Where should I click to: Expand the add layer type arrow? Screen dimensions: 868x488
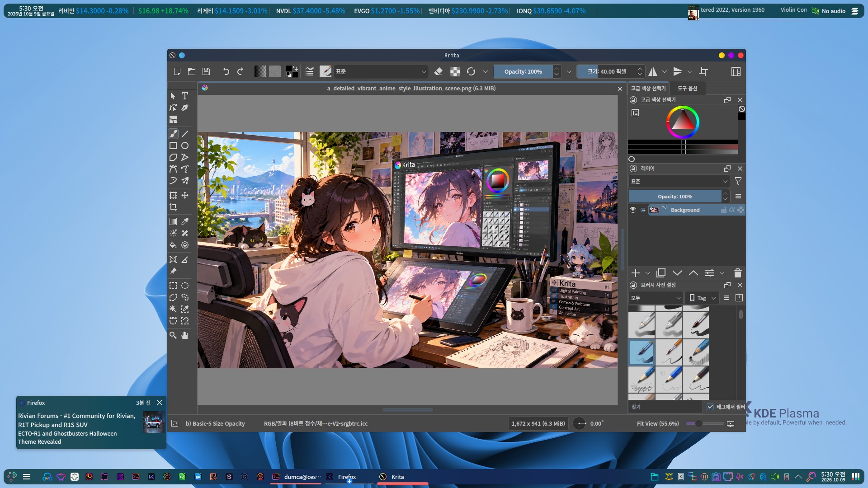coord(647,273)
